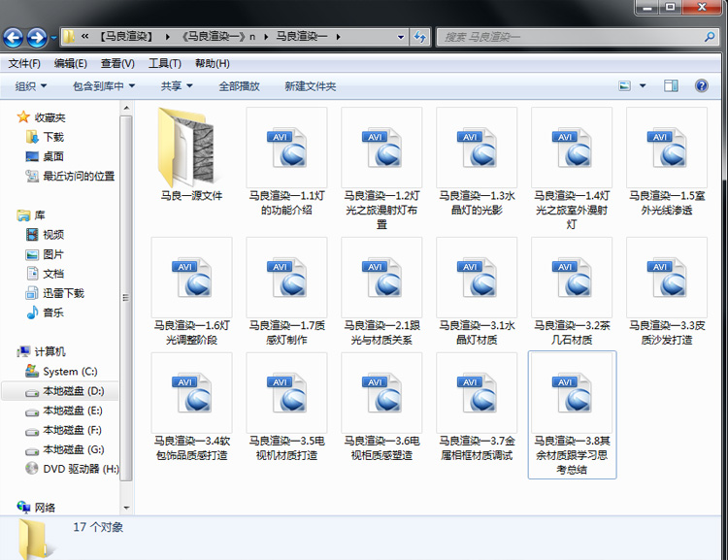
Task: Select AVI file 马良渲染—3.4软包饰品质感打造
Action: click(191, 407)
